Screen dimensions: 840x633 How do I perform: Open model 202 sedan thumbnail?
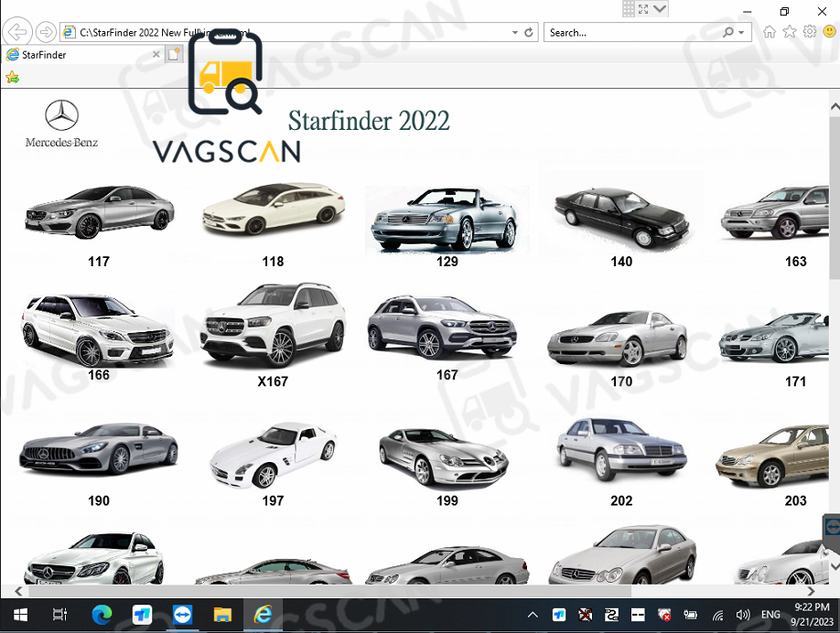coord(621,450)
